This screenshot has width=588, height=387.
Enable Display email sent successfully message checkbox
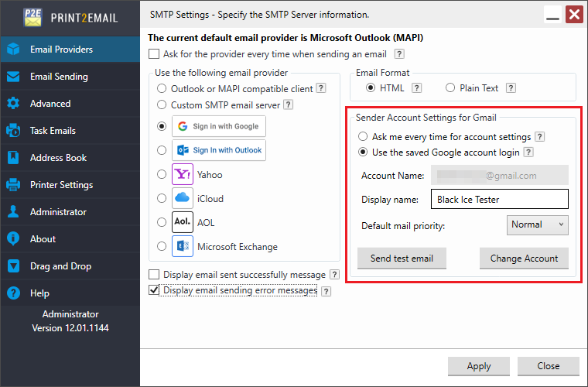(154, 275)
